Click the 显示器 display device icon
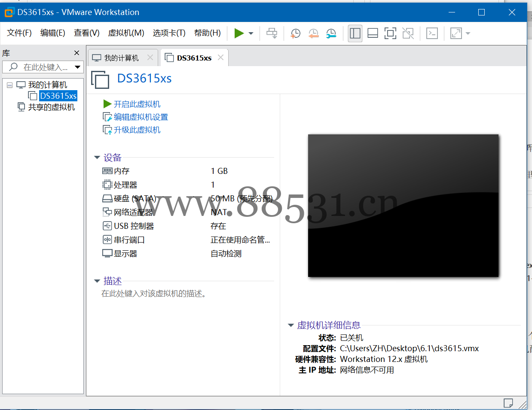Image resolution: width=532 pixels, height=410 pixels. [x=107, y=253]
